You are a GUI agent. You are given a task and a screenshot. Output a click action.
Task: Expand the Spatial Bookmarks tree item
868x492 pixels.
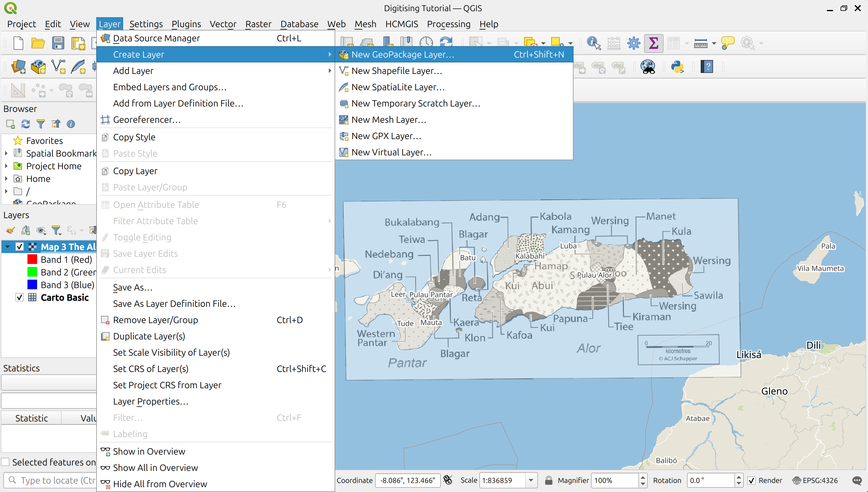click(6, 153)
